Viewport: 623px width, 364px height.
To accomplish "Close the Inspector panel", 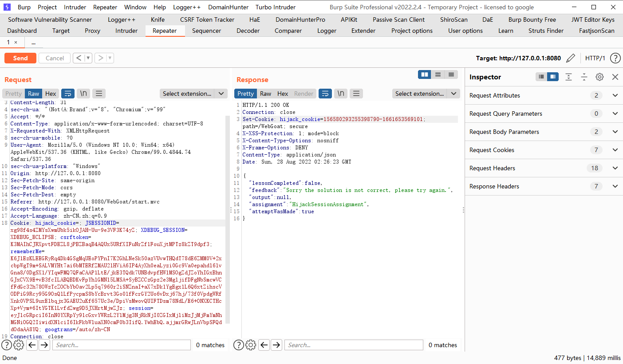I will (615, 77).
